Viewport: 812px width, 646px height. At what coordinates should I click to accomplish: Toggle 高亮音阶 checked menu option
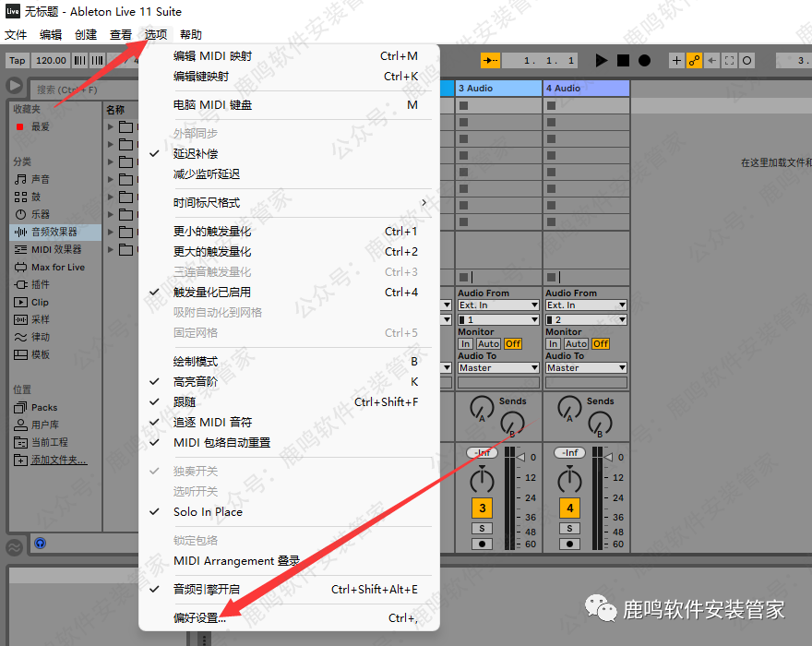196,381
